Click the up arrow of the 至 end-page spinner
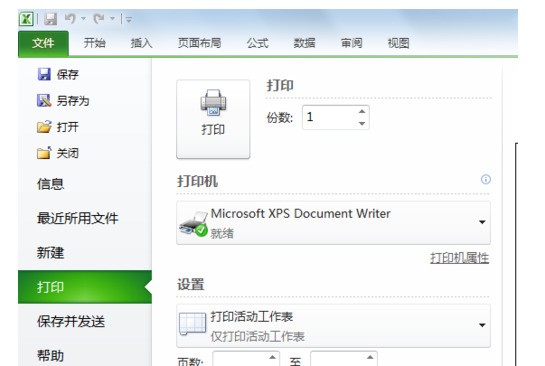The image size is (545, 366). [x=370, y=357]
